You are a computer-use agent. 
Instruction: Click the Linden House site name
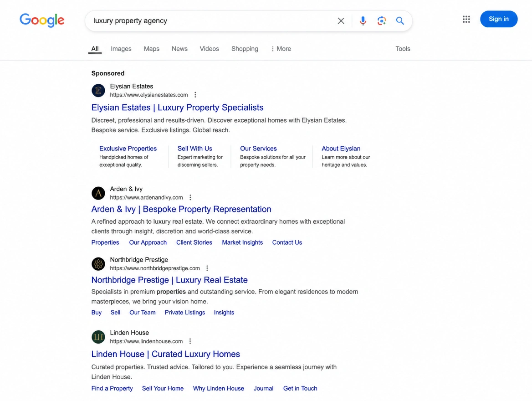pos(129,333)
